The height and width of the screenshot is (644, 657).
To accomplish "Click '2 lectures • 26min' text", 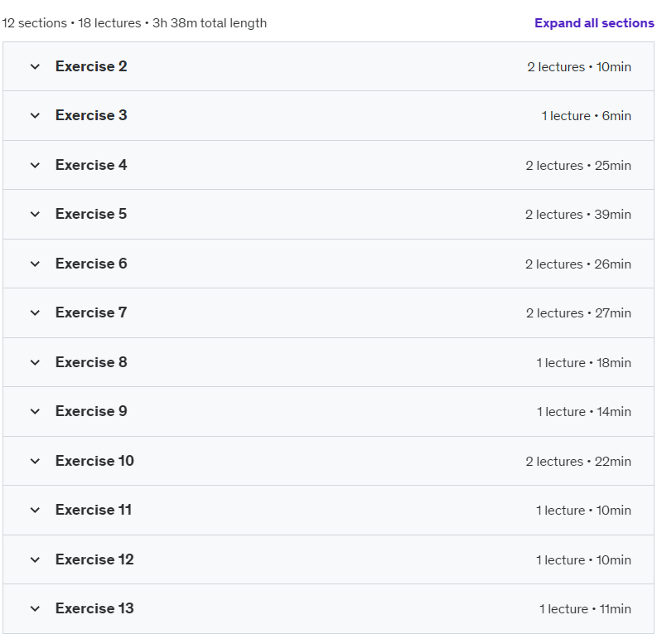I will tap(578, 264).
